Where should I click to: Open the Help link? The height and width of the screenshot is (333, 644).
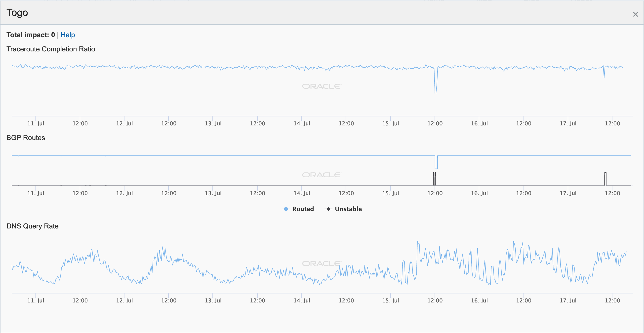pos(68,35)
